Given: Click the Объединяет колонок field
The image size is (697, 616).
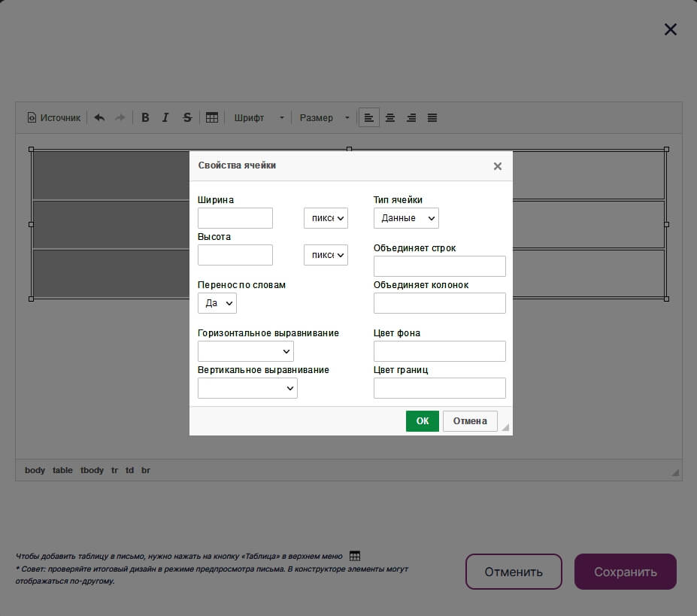Looking at the screenshot, I should 440,303.
